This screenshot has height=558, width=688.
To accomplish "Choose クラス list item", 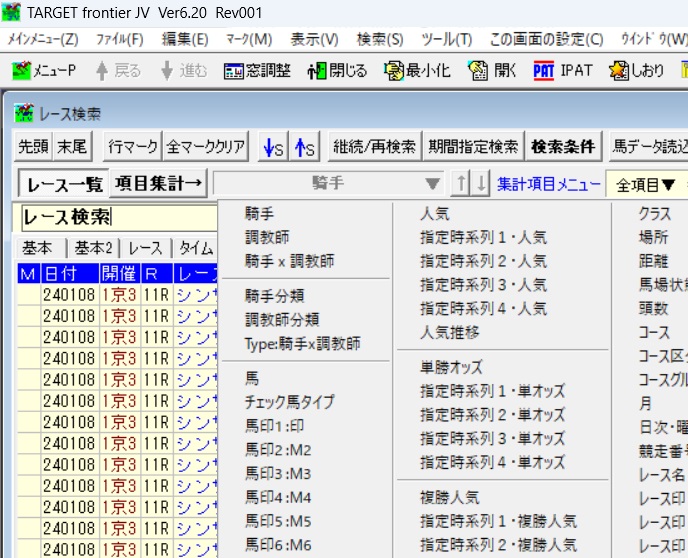I will [655, 214].
